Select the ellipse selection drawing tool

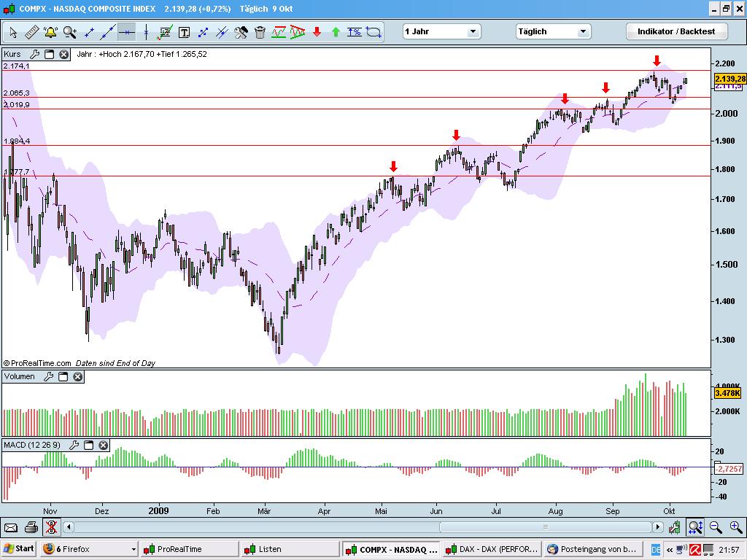[373, 32]
